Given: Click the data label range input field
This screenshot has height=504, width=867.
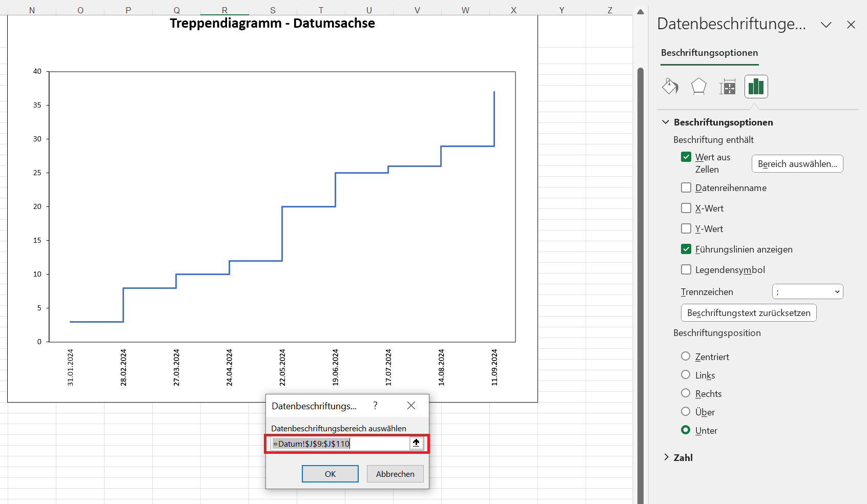Looking at the screenshot, I should (x=340, y=444).
